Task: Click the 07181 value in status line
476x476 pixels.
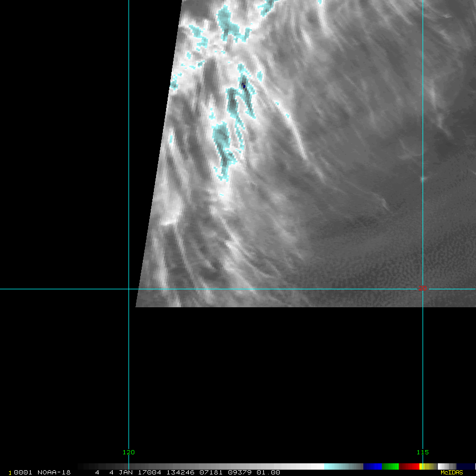Action: pyautogui.click(x=211, y=472)
